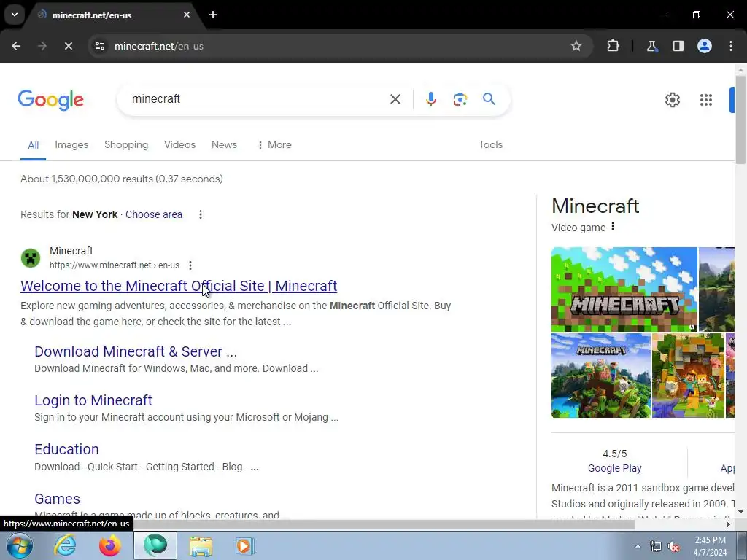Stop loading the page
747x560 pixels.
click(68, 46)
